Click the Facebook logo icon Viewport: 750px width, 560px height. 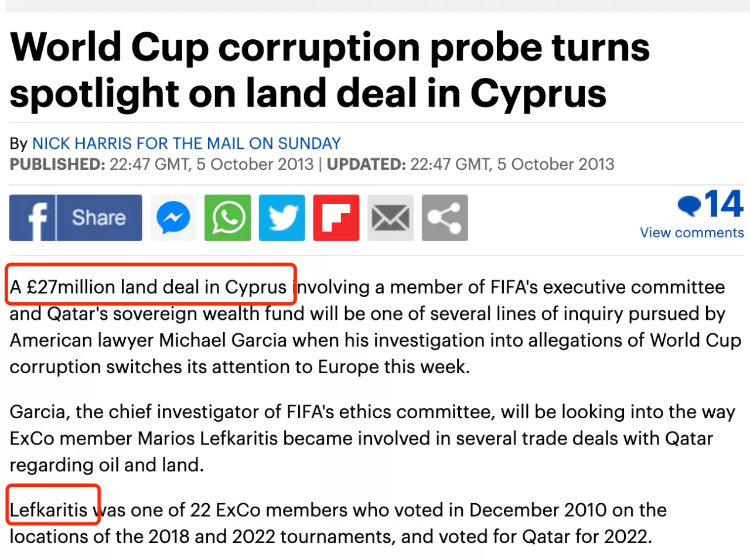[x=33, y=218]
